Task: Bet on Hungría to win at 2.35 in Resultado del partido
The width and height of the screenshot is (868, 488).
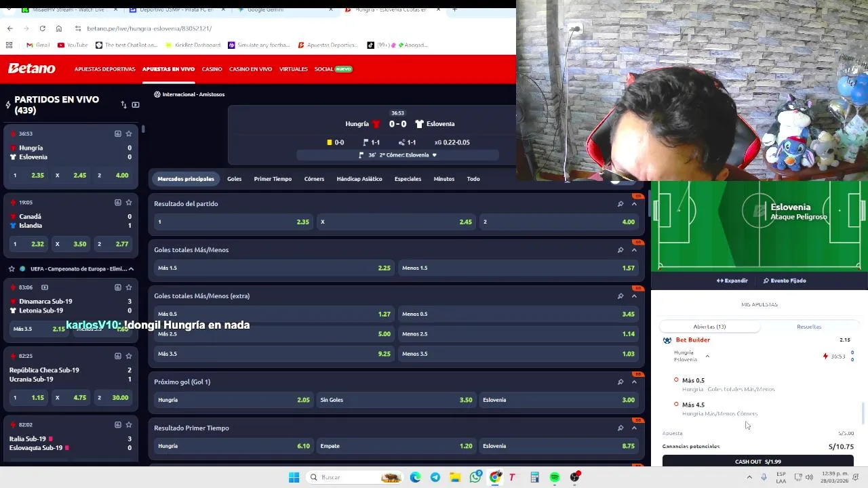Action: 233,222
